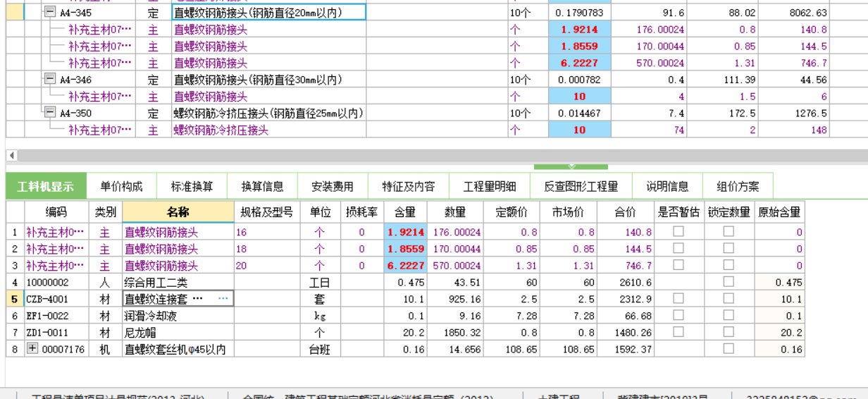Check 是否暂估 for row 2 规格 18
Screen dimensions: 868x399
click(678, 248)
